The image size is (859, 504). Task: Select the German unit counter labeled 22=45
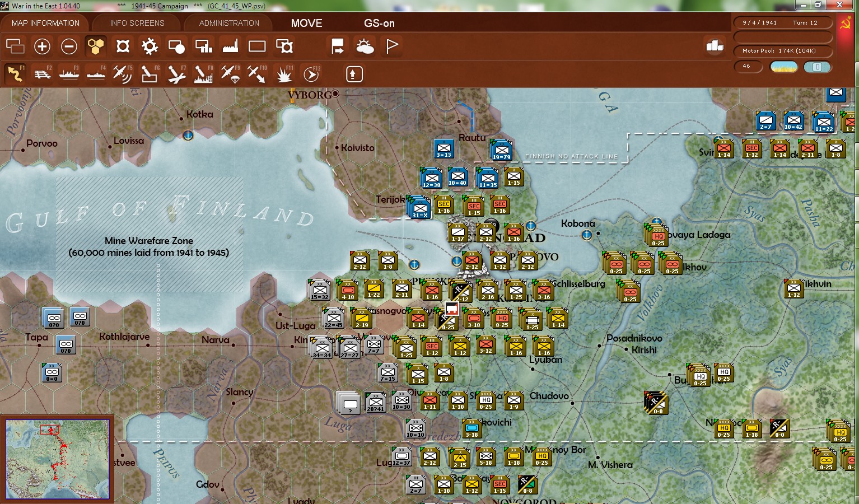(x=333, y=318)
